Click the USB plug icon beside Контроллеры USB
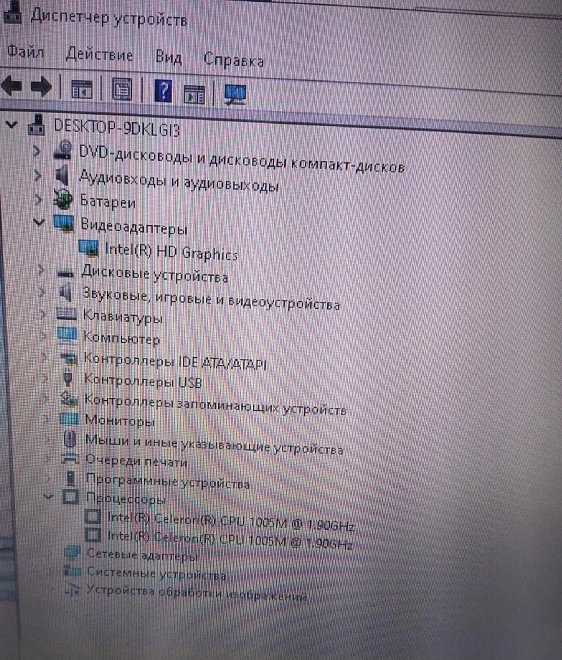Image resolution: width=562 pixels, height=660 pixels. tap(68, 377)
